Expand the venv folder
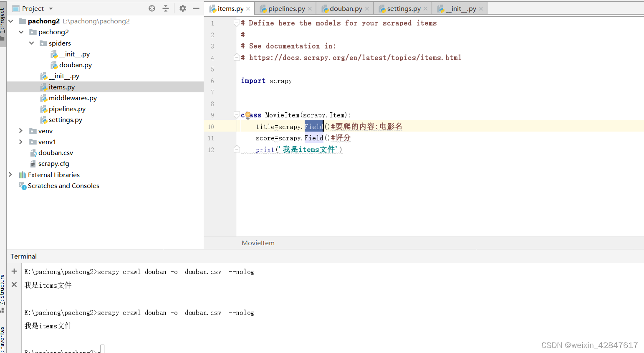This screenshot has width=644, height=353. point(20,130)
